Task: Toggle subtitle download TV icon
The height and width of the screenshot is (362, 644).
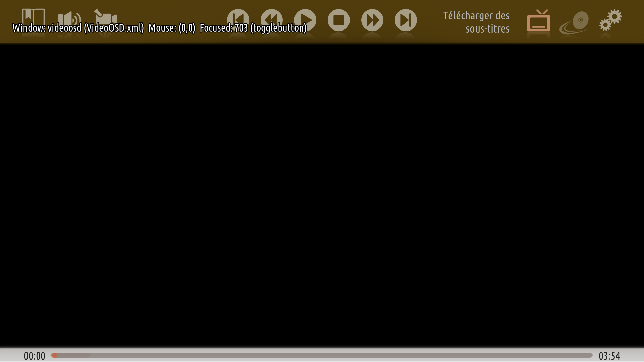Action: tap(539, 20)
